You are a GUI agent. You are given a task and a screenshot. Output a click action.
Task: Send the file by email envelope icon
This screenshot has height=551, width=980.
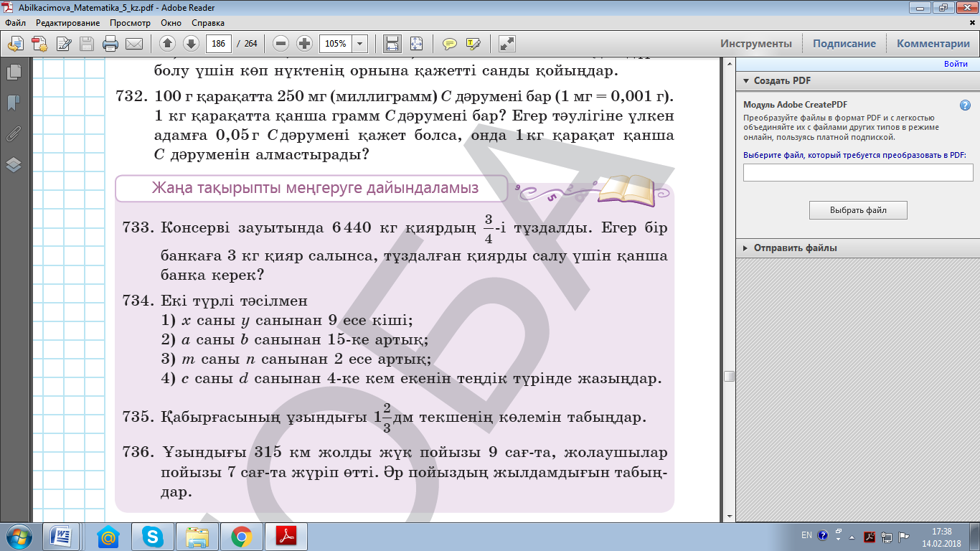(134, 44)
